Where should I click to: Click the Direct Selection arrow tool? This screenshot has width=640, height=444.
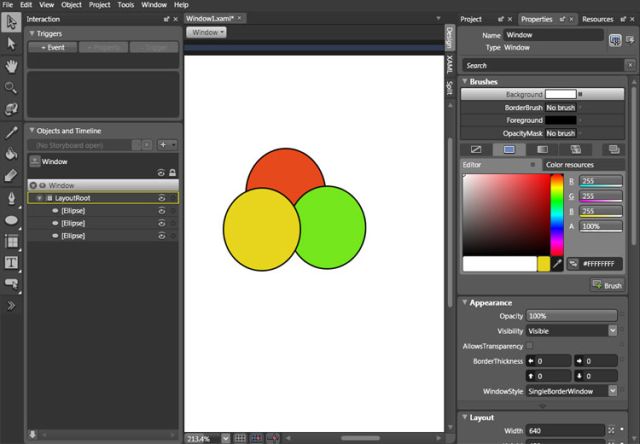tap(12, 43)
